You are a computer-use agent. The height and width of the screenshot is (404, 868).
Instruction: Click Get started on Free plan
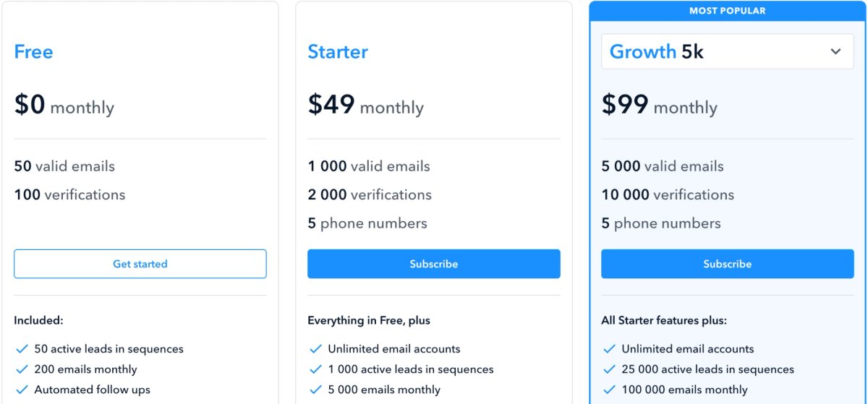(x=140, y=264)
